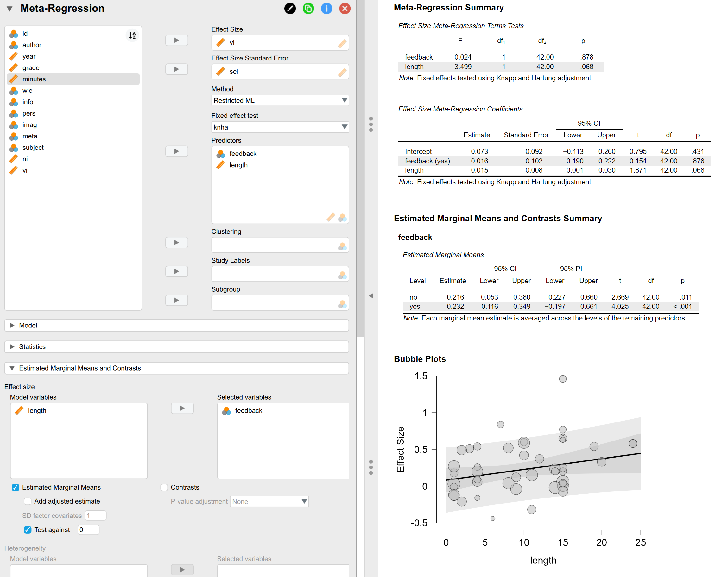Click the red remove analysis icon
Image resolution: width=728 pixels, height=577 pixels.
pyautogui.click(x=345, y=9)
